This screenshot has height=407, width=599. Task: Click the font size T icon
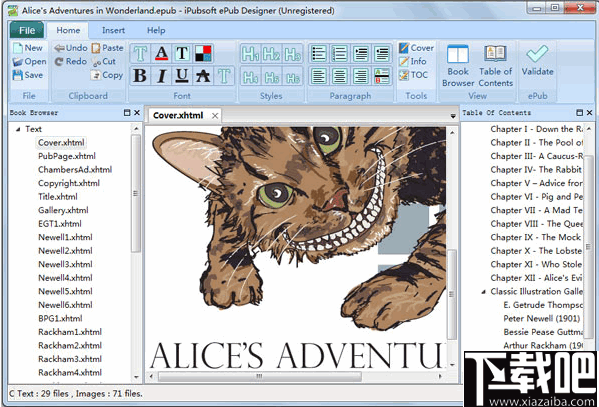click(182, 54)
